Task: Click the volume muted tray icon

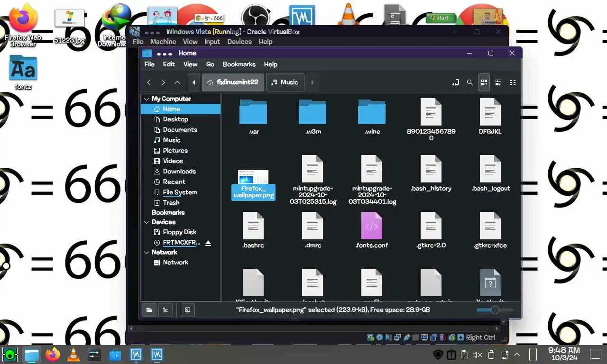Action: click(x=478, y=355)
